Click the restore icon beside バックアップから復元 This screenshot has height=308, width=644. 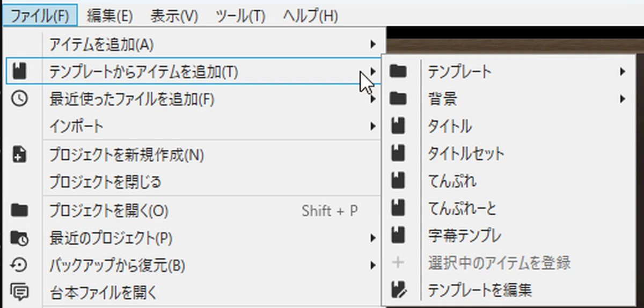tap(19, 265)
